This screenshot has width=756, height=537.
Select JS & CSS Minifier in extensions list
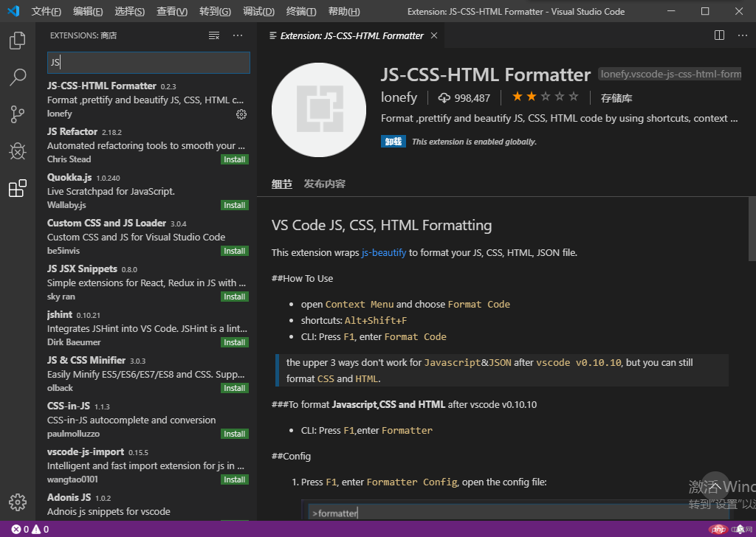point(147,374)
